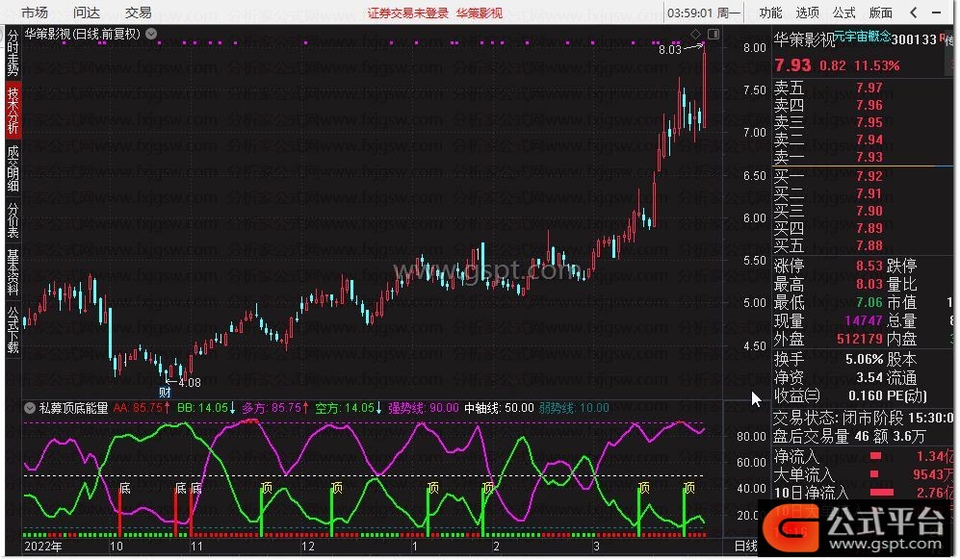This screenshot has height=560, width=960.
Task: Click 最高 value 8.03 in quote panel
Action: click(x=869, y=284)
